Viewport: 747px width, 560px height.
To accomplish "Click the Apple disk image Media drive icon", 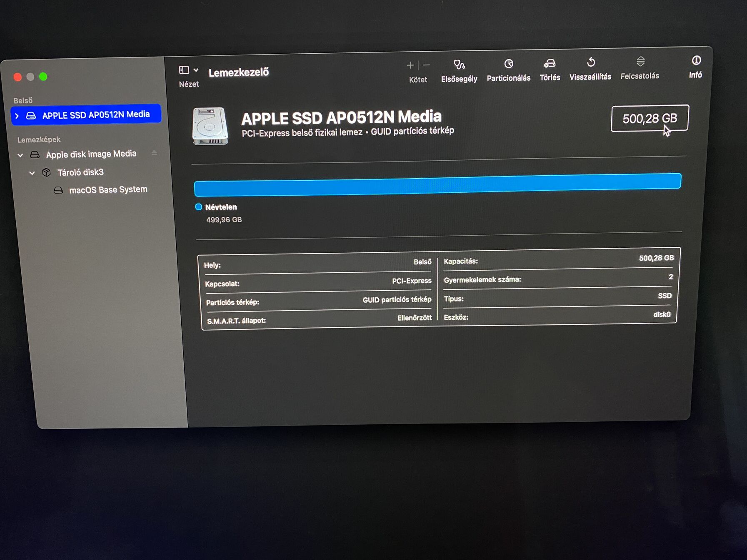I will point(35,155).
